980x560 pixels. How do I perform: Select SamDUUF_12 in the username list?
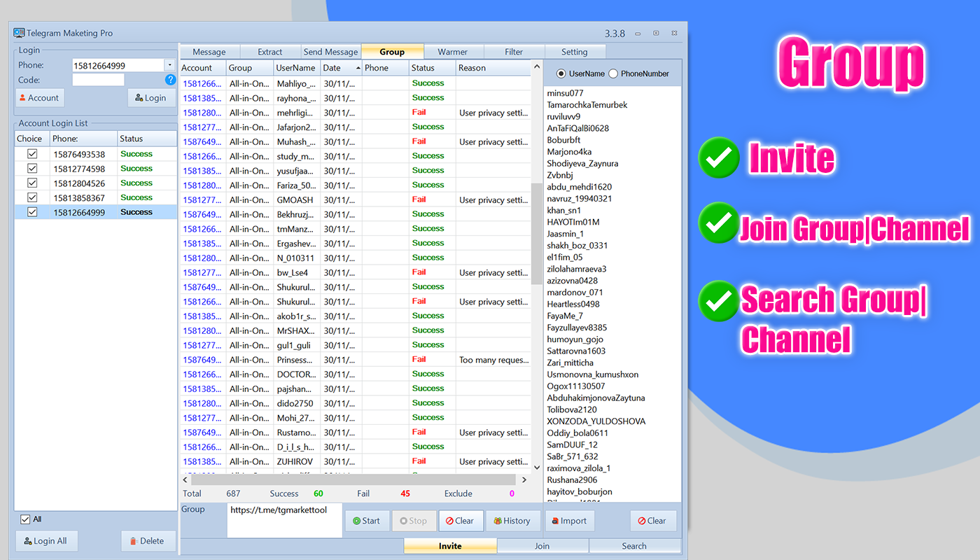point(572,444)
